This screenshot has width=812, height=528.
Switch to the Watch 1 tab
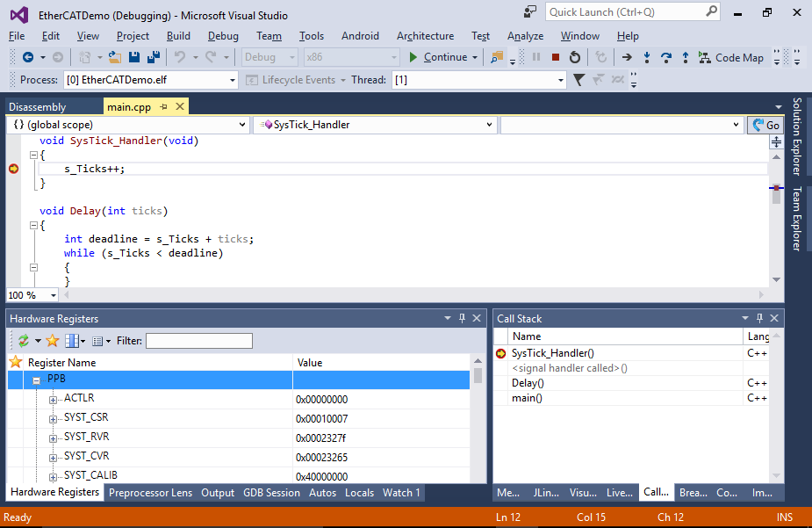click(x=401, y=493)
